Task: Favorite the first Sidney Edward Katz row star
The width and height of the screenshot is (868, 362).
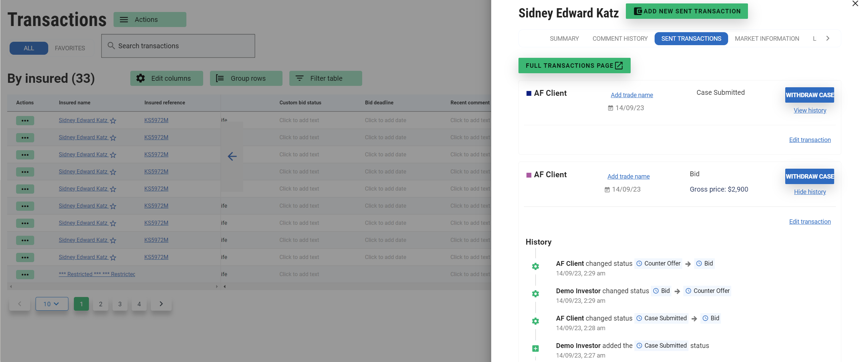Action: point(113,121)
